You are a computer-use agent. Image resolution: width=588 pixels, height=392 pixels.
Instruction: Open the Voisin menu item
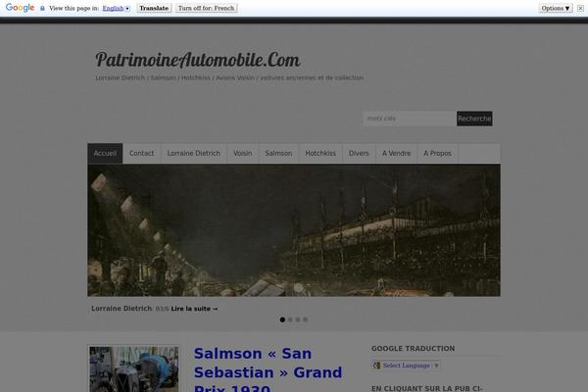[243, 153]
